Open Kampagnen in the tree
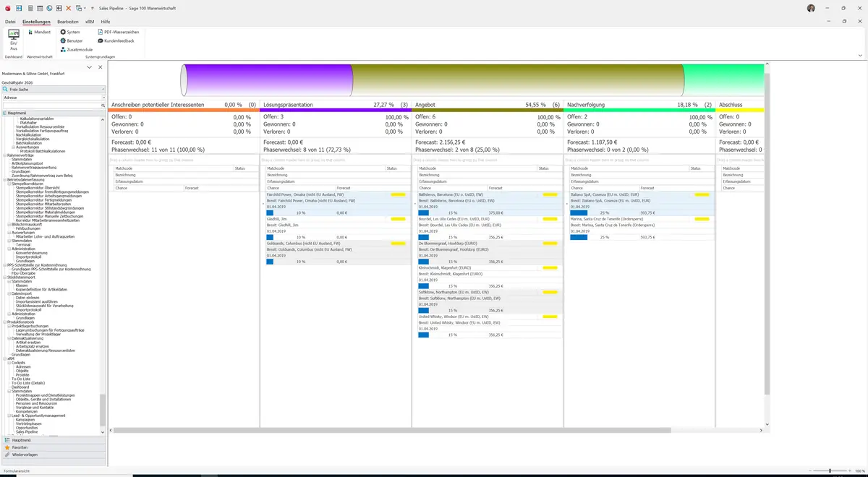This screenshot has width=868, height=477. pos(27,419)
